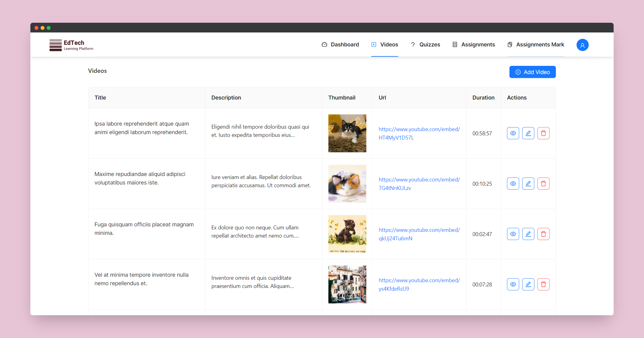
Task: Click the sleeping calico kitten thumbnail
Action: (347, 184)
